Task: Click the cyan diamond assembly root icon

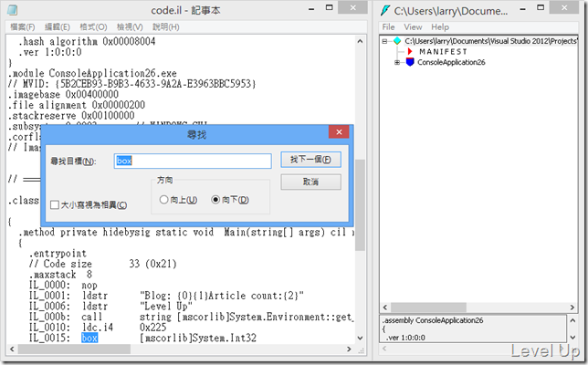Action: [397, 41]
